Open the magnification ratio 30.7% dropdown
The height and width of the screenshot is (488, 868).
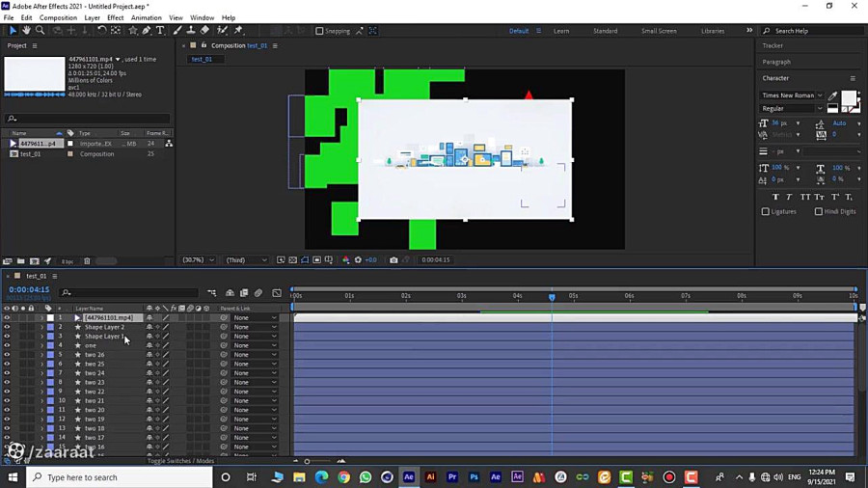[x=198, y=260]
